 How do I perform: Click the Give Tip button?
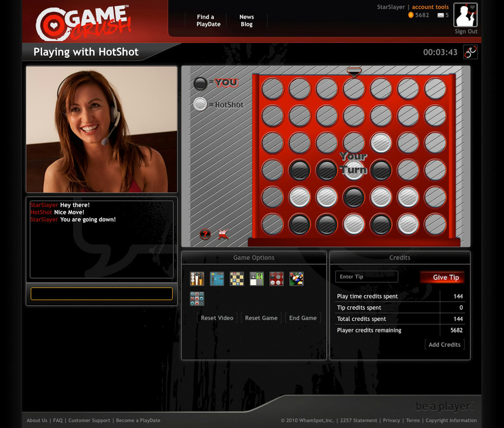[442, 277]
